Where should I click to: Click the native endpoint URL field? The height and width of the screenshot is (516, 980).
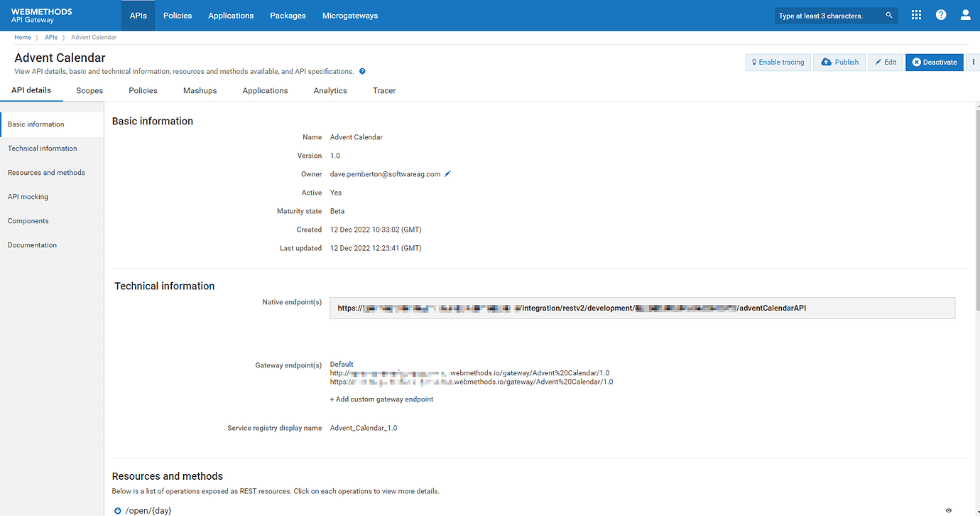click(x=642, y=308)
